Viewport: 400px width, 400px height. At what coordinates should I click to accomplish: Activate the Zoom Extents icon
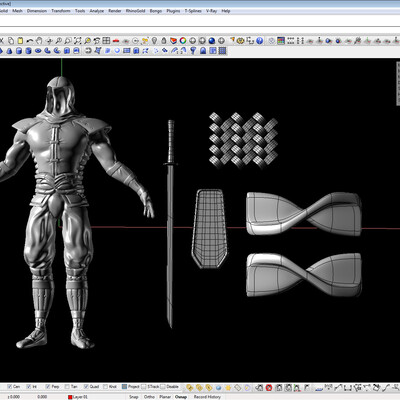(x=78, y=41)
